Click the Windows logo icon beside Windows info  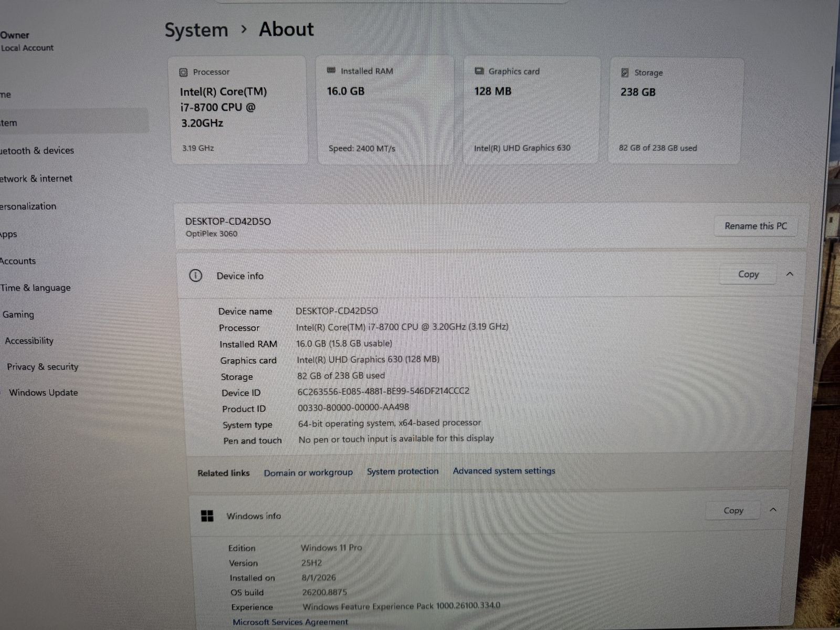tap(207, 516)
